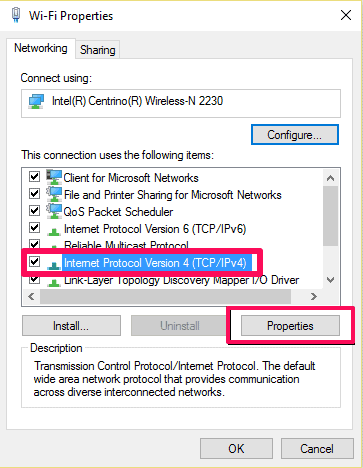Toggle Internet Protocol Version 4 checkbox
Viewport: 363px width, 468px height.
pyautogui.click(x=34, y=262)
